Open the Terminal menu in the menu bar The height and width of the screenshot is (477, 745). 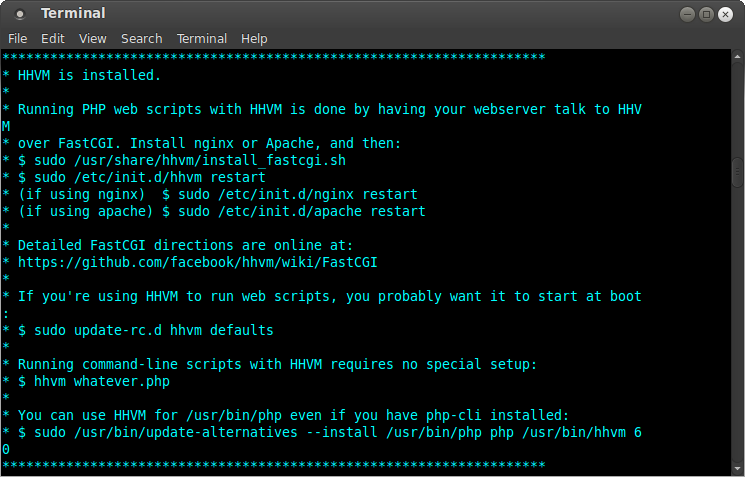pyautogui.click(x=202, y=38)
